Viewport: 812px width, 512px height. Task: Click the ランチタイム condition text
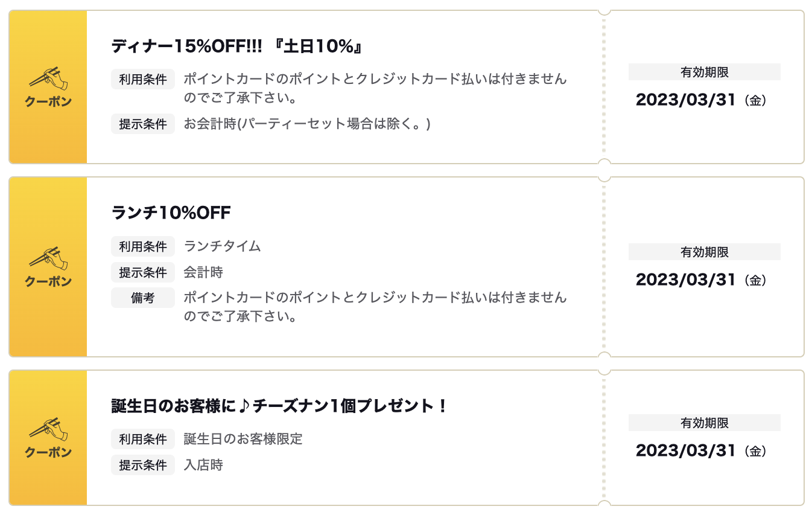pyautogui.click(x=223, y=246)
